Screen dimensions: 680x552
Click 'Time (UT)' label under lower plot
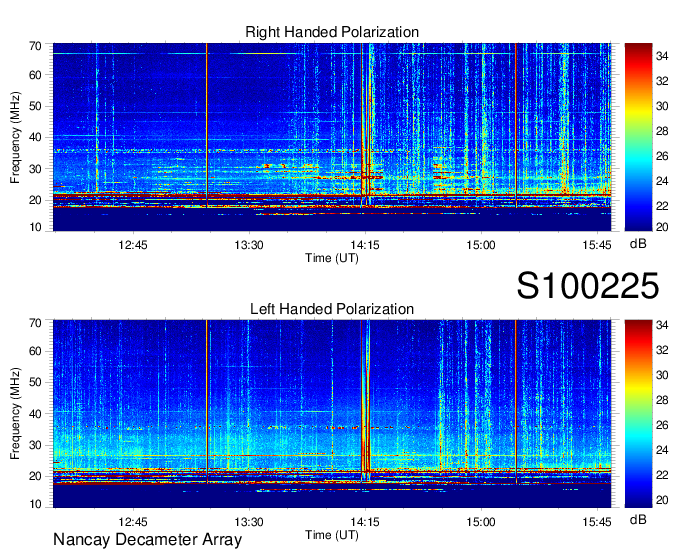tap(332, 535)
